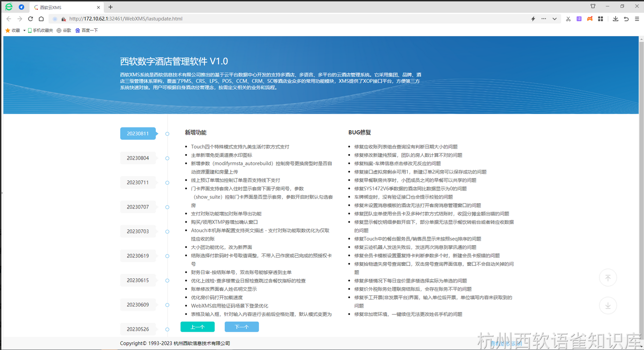Click the scissors screenshot icon
644x350 pixels.
(x=568, y=19)
